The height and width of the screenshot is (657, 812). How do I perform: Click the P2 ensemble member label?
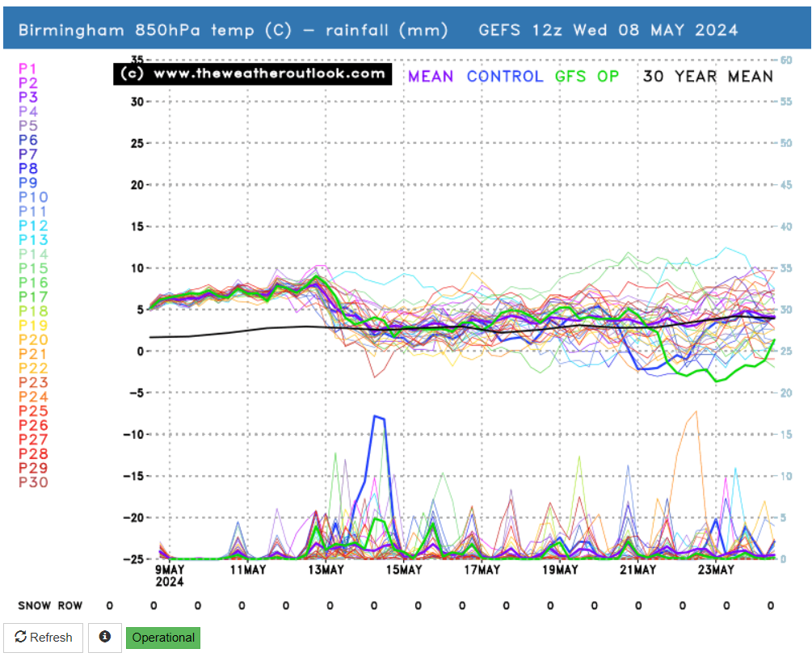[28, 83]
